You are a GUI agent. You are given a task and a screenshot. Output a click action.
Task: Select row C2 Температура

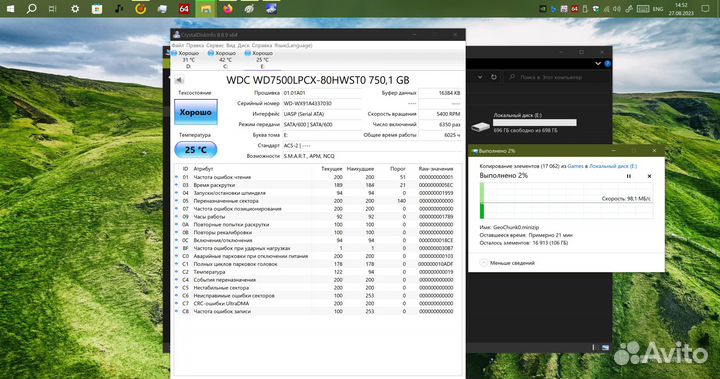click(318, 272)
